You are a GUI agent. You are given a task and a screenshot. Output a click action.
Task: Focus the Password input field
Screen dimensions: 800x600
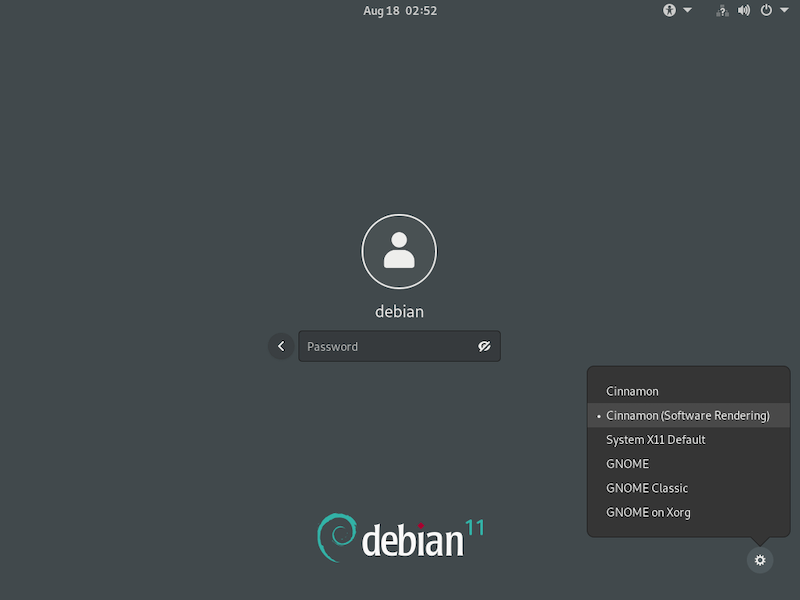[399, 346]
